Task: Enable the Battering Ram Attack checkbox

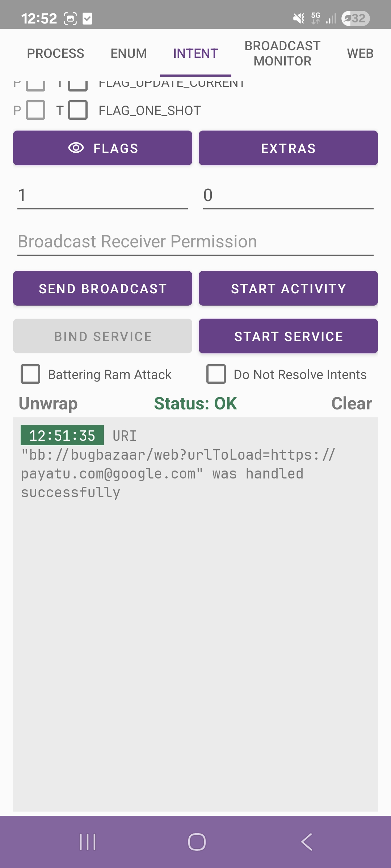Action: (x=30, y=374)
